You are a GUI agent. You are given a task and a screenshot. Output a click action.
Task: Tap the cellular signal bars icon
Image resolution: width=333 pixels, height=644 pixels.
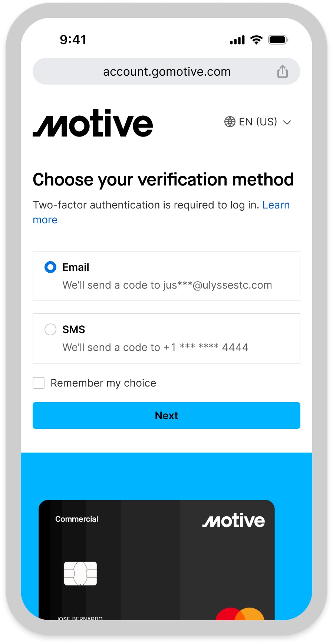(x=237, y=40)
